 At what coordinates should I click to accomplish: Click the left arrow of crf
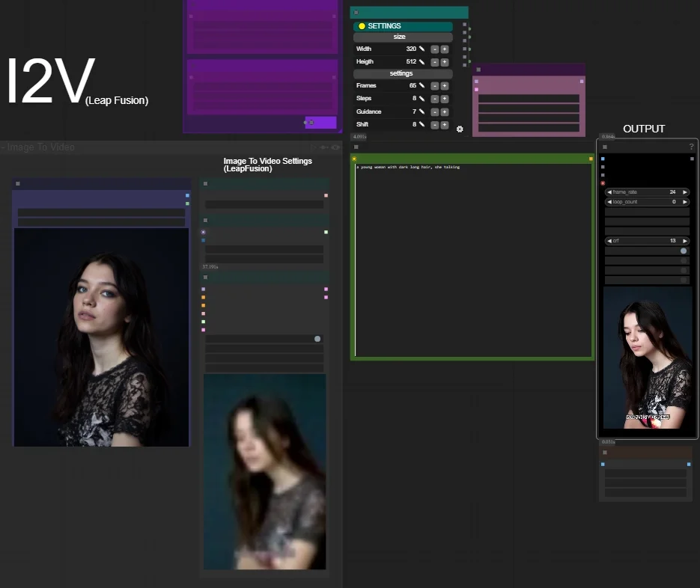click(x=609, y=240)
